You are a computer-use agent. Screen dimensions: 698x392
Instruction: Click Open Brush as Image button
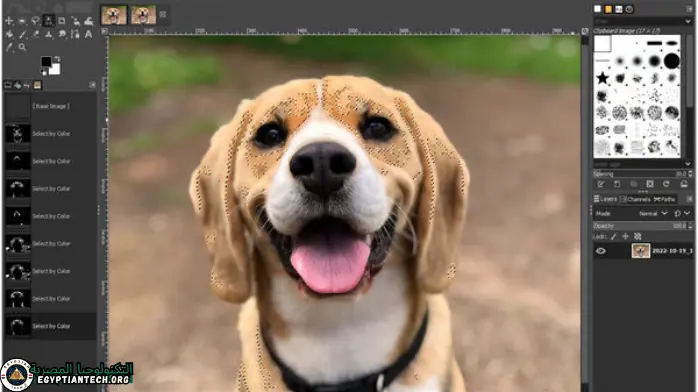[x=684, y=184]
